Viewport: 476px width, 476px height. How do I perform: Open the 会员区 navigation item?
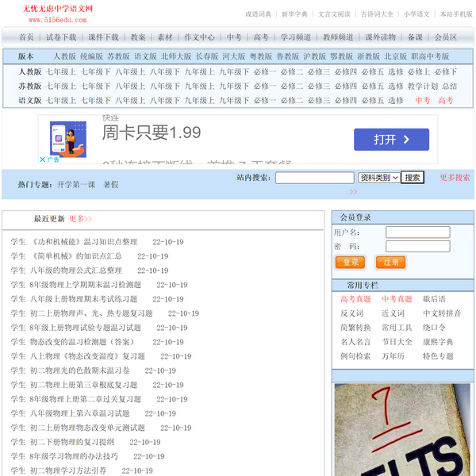coord(445,37)
